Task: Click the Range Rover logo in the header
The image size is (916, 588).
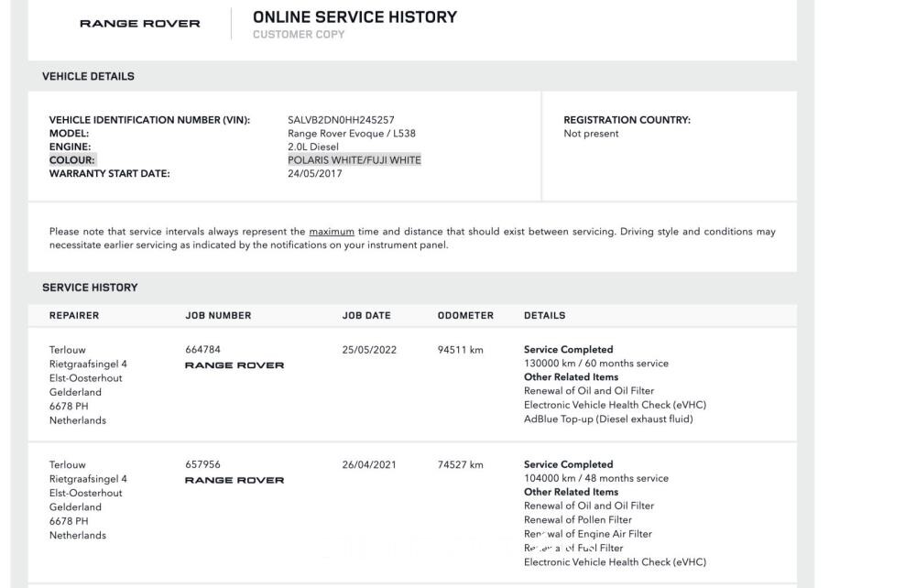Action: (139, 24)
